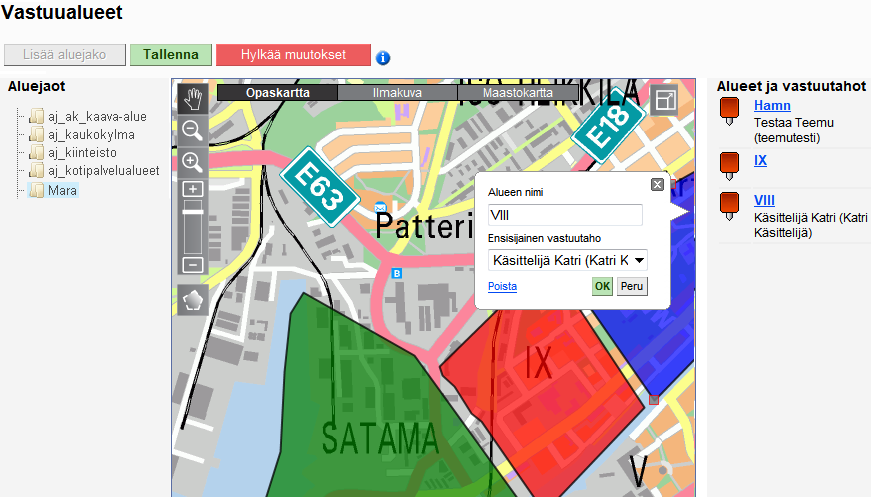
Task: Click the Testaa Teemu (teemutesti) text
Action: pos(794,130)
